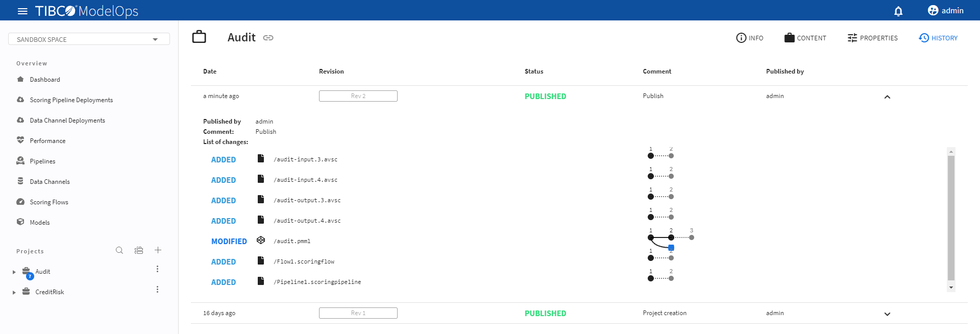
Task: Collapse the Rev 2 history row
Action: (x=887, y=97)
